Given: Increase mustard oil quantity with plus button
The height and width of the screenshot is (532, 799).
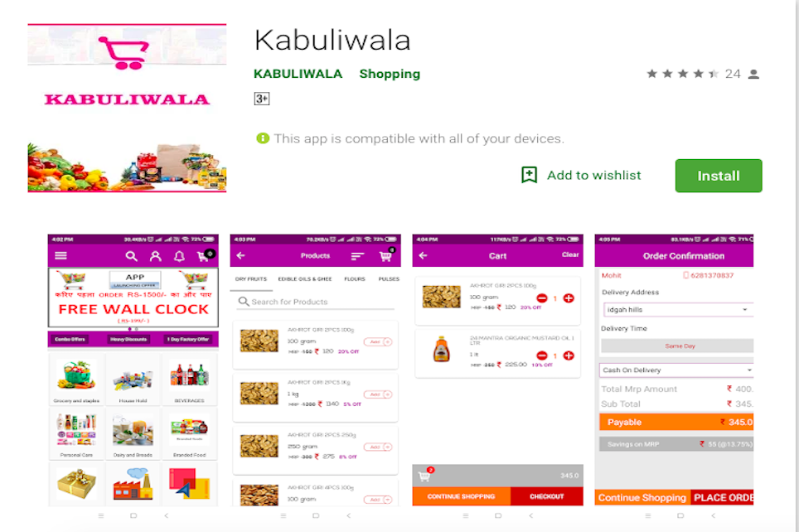Looking at the screenshot, I should click(x=569, y=355).
